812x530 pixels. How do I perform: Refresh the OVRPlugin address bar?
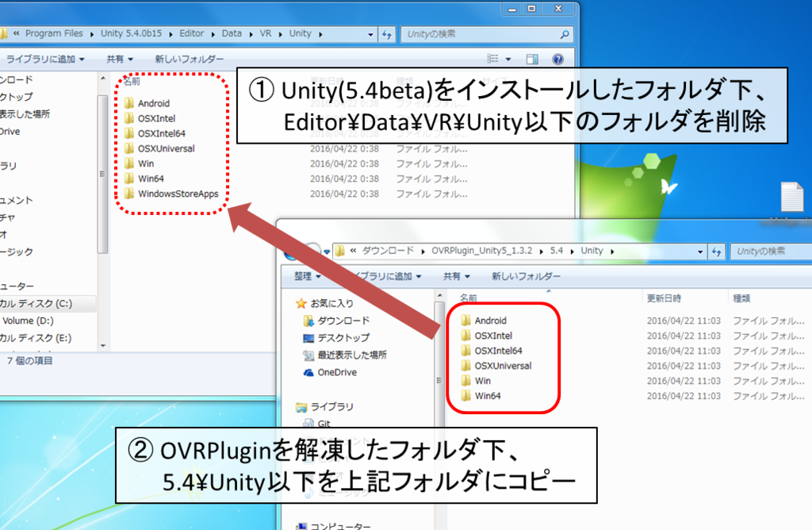click(717, 252)
